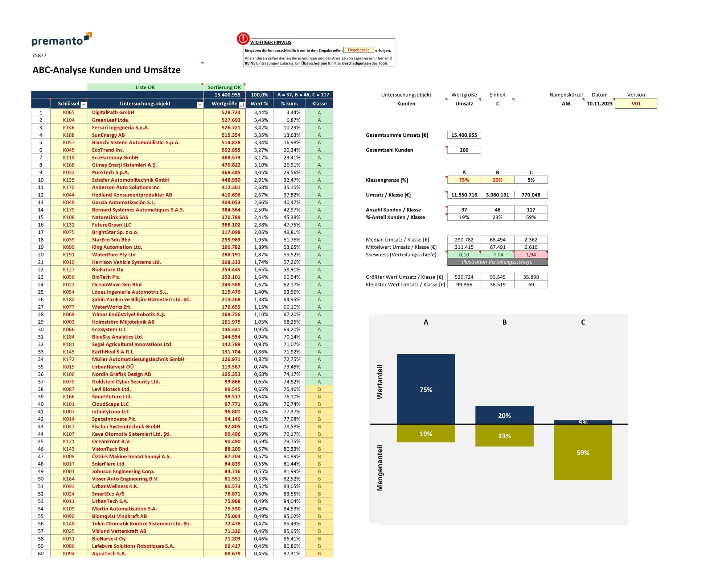Select the Version V01 input cell
Screen dimensions: 706x588
636,104
